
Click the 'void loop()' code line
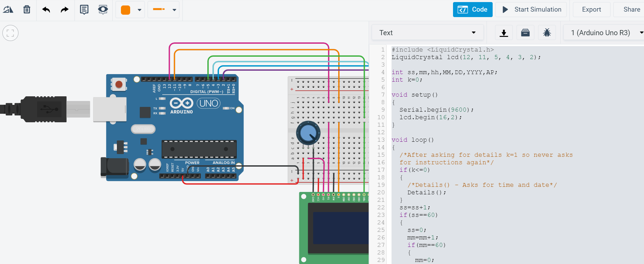412,140
